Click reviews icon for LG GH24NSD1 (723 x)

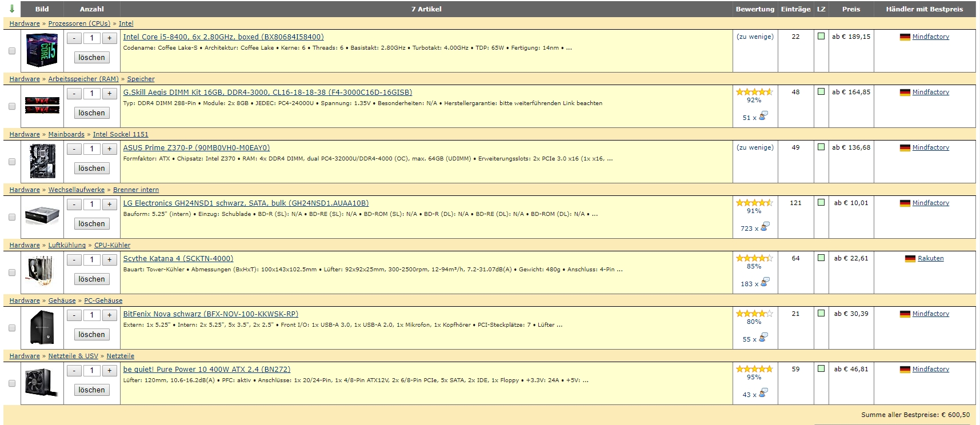tap(765, 226)
